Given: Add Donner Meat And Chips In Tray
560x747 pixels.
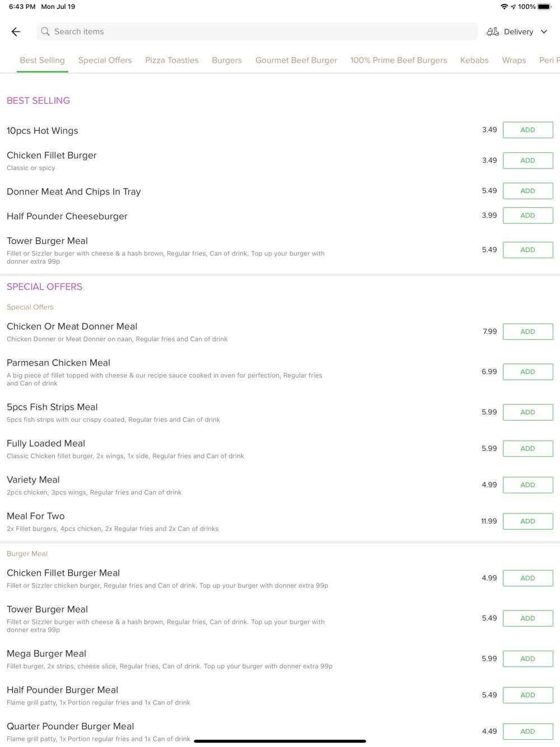Looking at the screenshot, I should point(528,191).
